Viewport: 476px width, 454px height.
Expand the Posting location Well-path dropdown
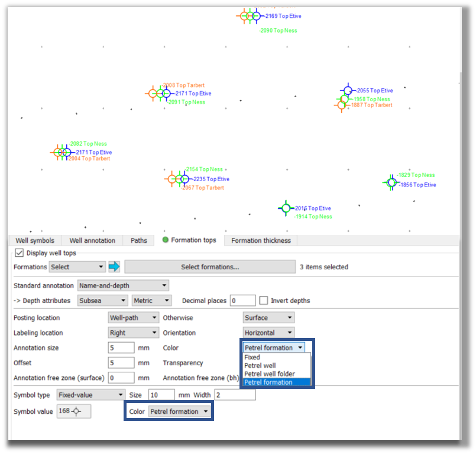133,318
